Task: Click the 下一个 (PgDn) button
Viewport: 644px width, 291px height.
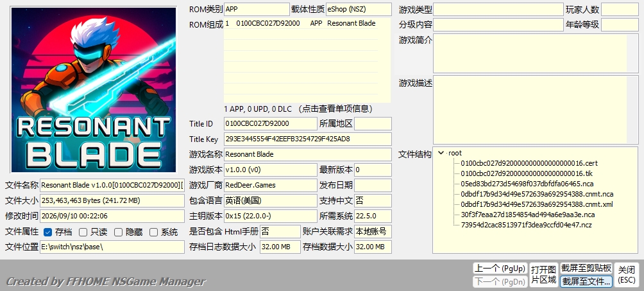Action: [x=500, y=282]
